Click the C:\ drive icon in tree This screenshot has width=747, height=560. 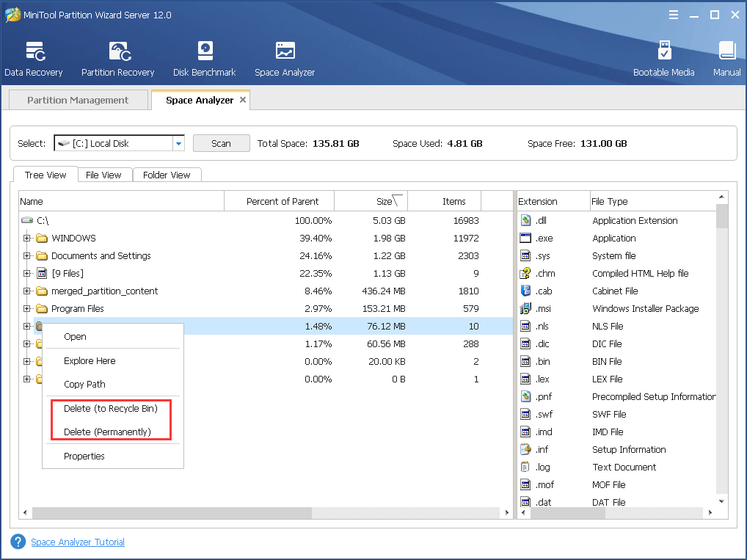click(x=27, y=220)
